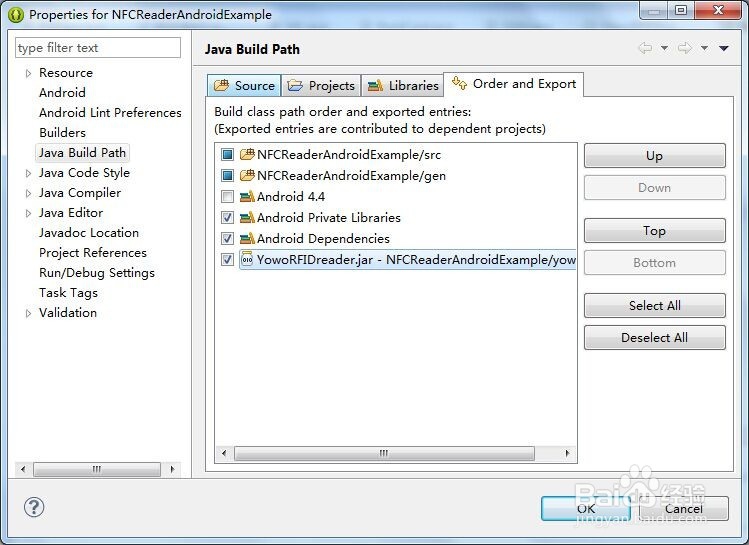Click the help question mark icon
Viewport: 749px width, 545px height.
(x=34, y=507)
